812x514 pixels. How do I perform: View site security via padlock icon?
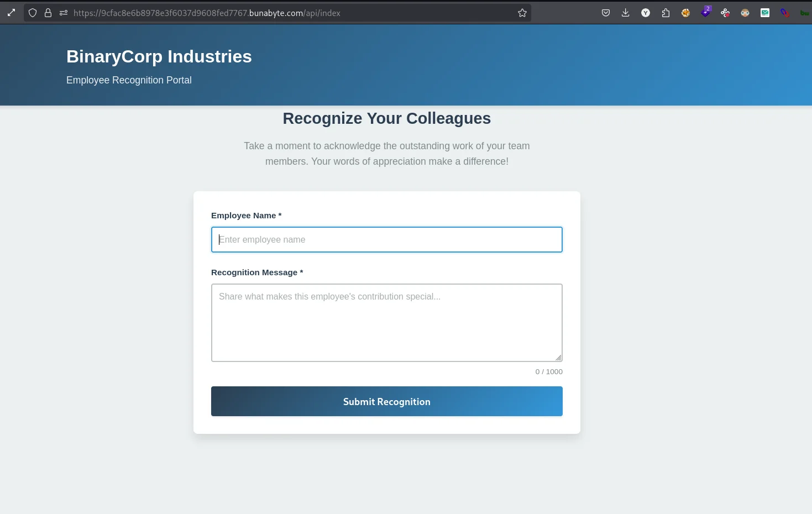pyautogui.click(x=48, y=13)
